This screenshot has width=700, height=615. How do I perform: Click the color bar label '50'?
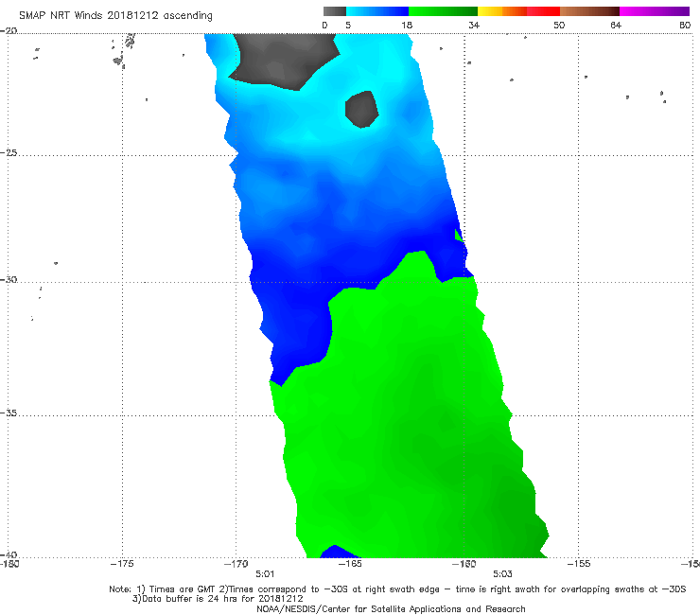[559, 25]
